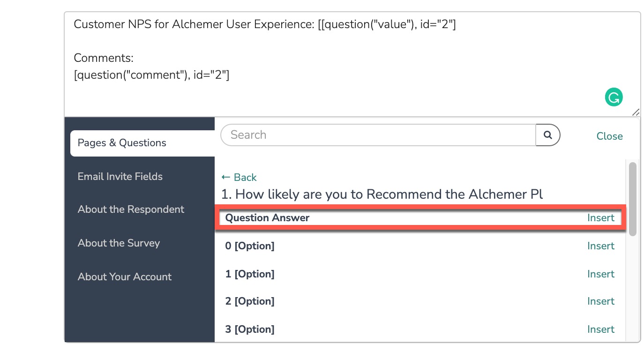Click the magnifying glass search icon
Image resolution: width=644 pixels, height=359 pixels.
pyautogui.click(x=548, y=135)
